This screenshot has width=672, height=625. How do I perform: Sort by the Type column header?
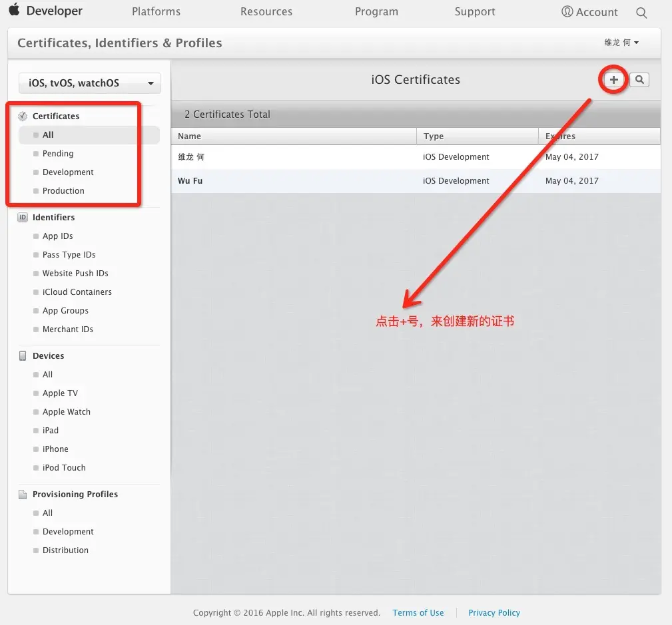(x=477, y=136)
